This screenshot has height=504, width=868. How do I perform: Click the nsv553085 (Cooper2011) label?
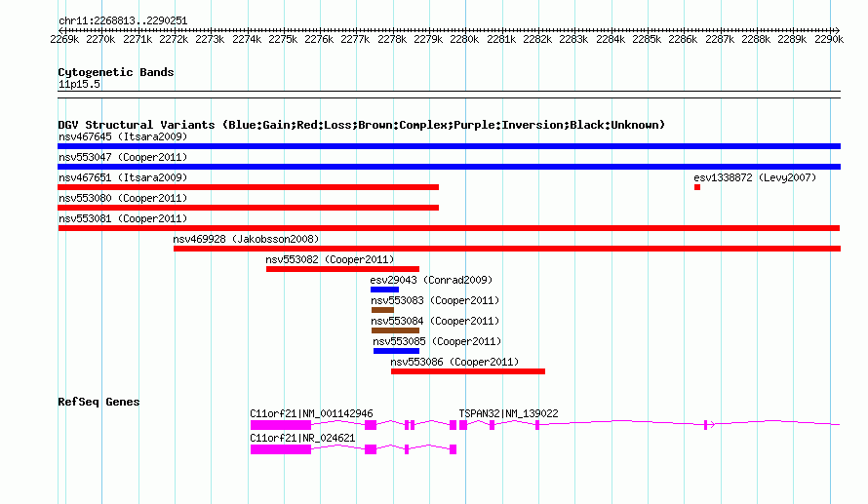click(437, 341)
